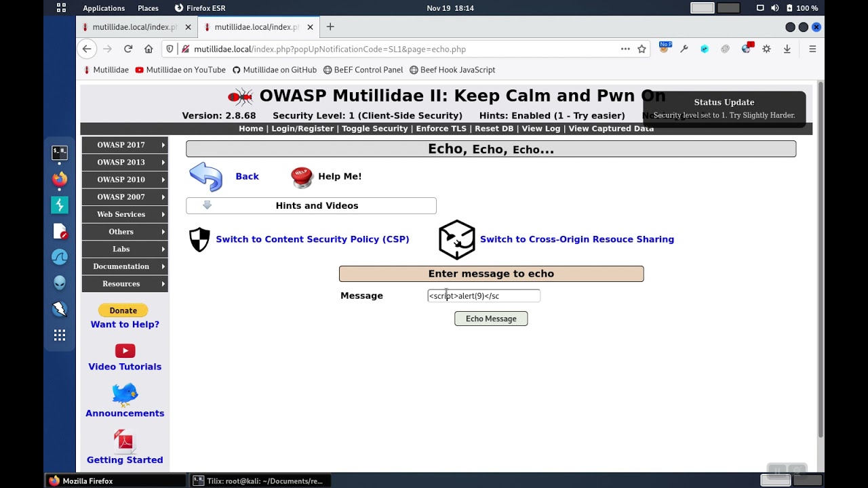
Task: Open the Mutillidae on YouTube bookmark
Action: [180, 70]
